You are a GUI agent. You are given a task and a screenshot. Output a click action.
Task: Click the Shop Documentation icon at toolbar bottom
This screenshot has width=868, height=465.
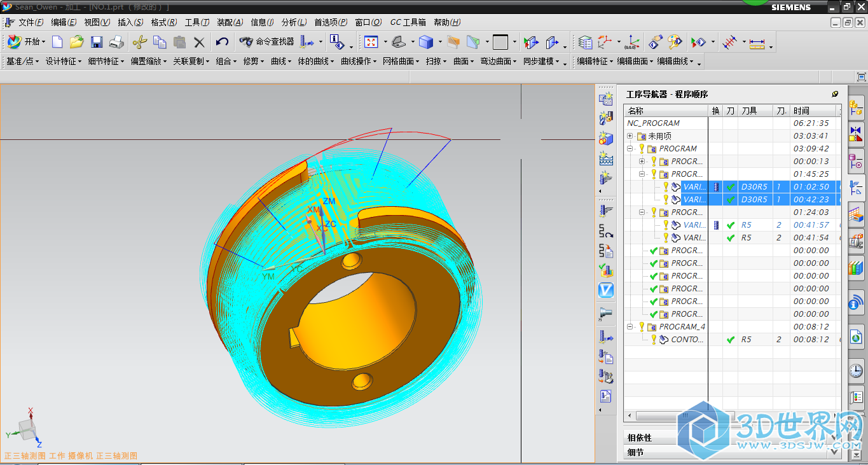[x=606, y=397]
